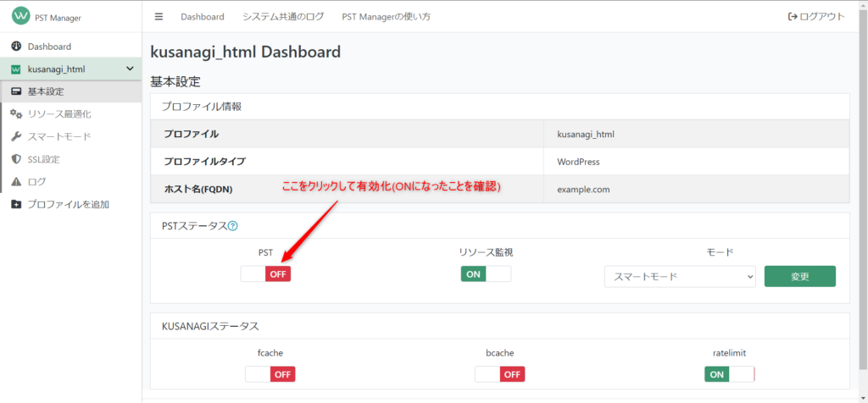
Task: Click the プロファイルを追加 folder-plus icon
Action: click(x=16, y=204)
